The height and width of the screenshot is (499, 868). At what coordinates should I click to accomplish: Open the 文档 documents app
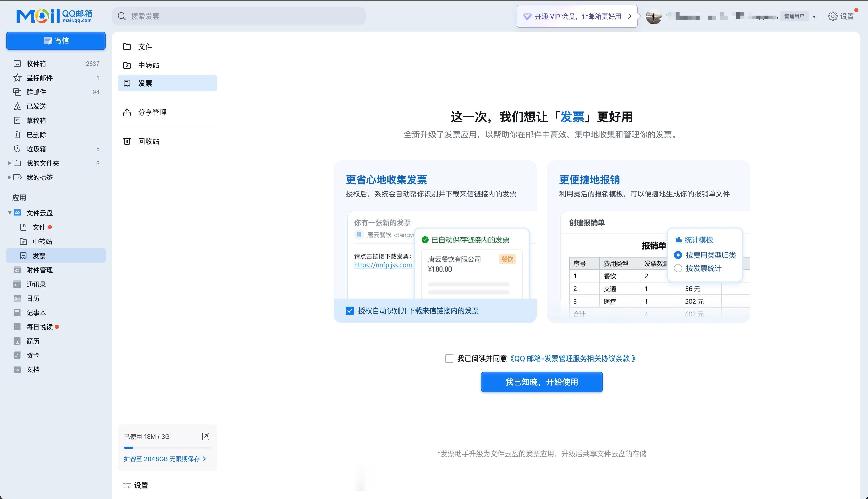coord(33,369)
